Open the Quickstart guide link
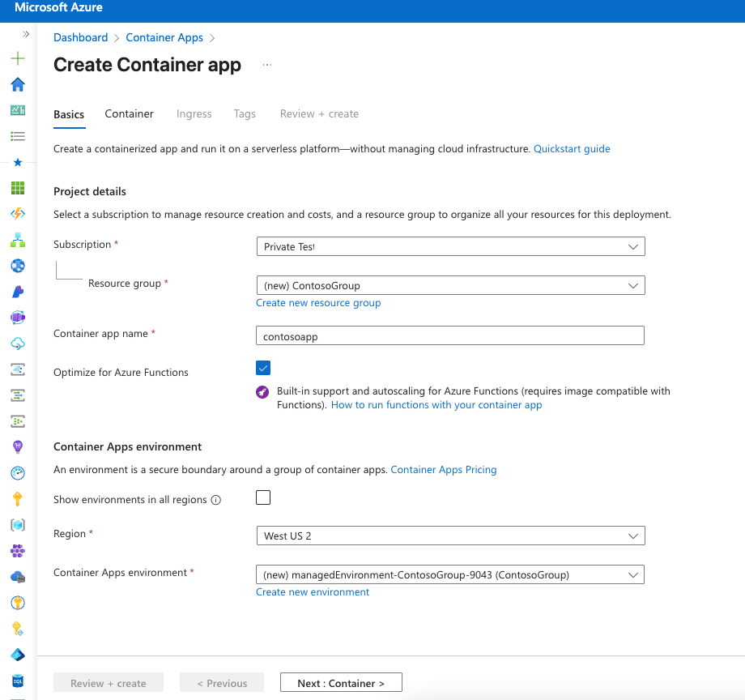Image resolution: width=745 pixels, height=700 pixels. click(x=572, y=149)
